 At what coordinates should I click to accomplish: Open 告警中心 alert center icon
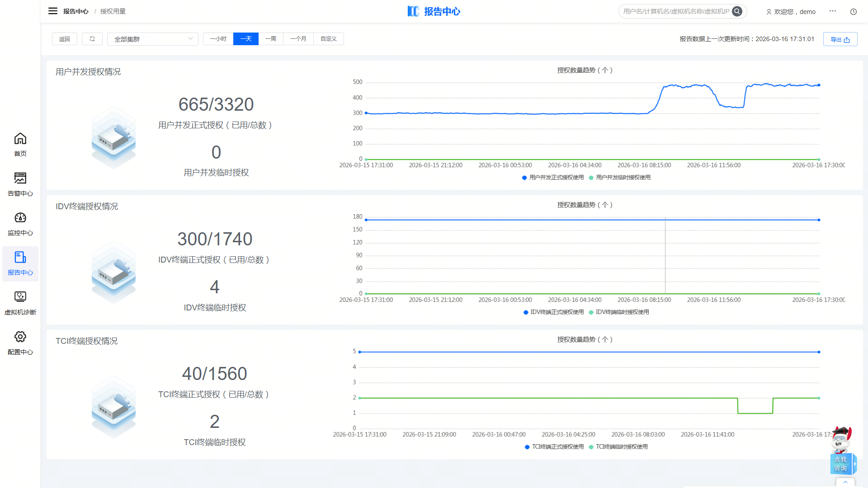click(20, 178)
